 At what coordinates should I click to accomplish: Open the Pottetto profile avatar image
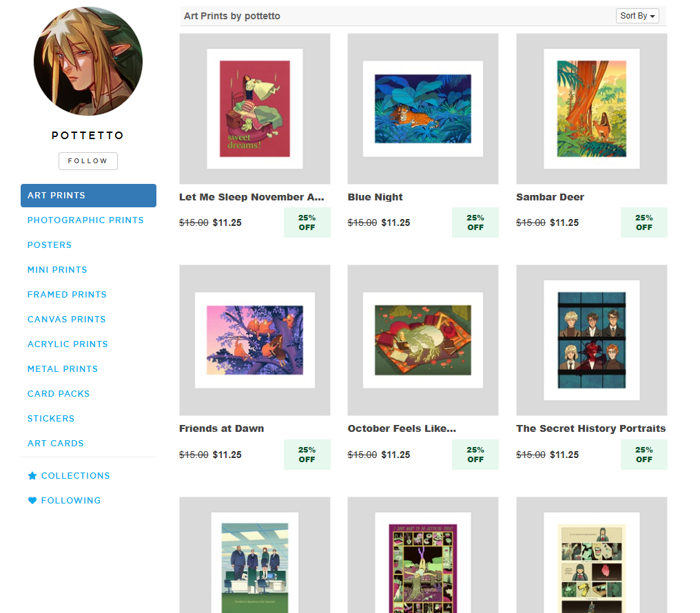click(x=88, y=61)
